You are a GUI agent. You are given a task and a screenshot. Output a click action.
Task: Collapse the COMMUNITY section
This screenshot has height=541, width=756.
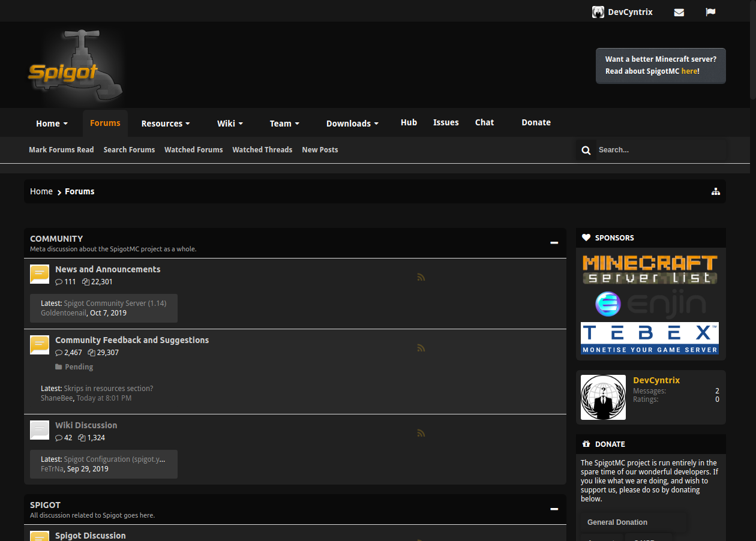[553, 242]
